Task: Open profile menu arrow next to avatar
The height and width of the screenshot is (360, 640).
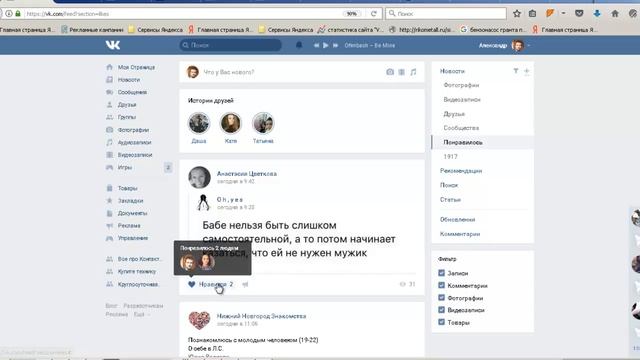Action: pos(529,45)
